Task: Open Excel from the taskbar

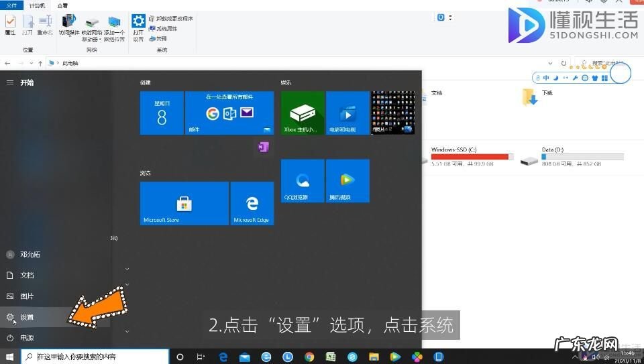Action: pos(331,357)
